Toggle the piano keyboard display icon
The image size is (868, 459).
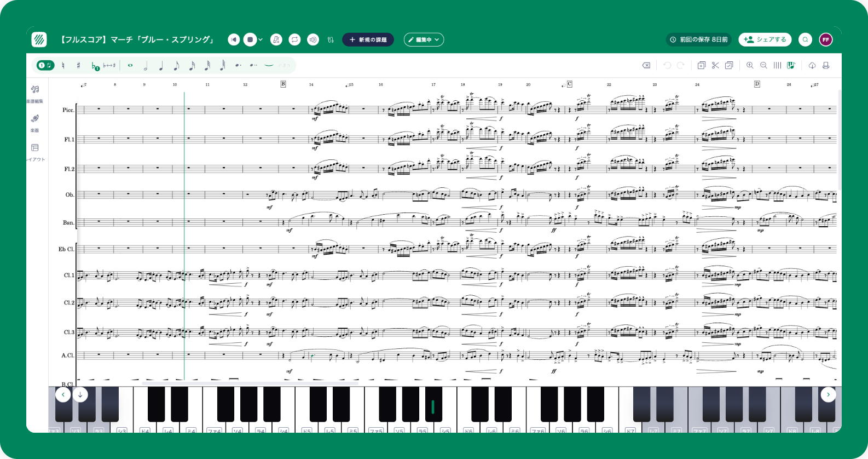pyautogui.click(x=791, y=65)
